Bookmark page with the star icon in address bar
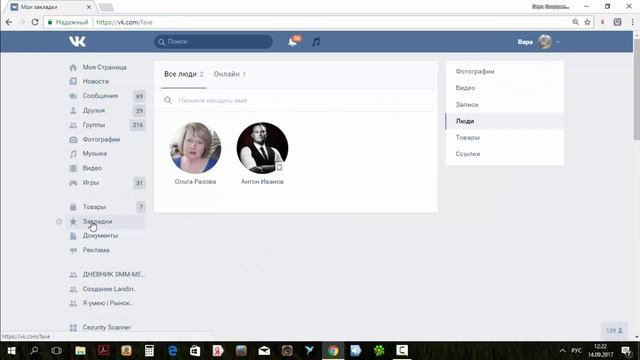 coord(587,22)
